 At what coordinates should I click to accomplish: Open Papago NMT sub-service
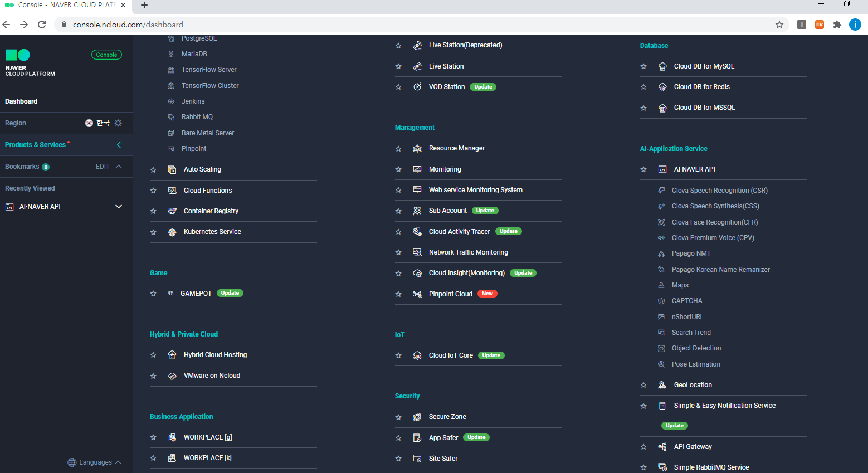pyautogui.click(x=691, y=253)
